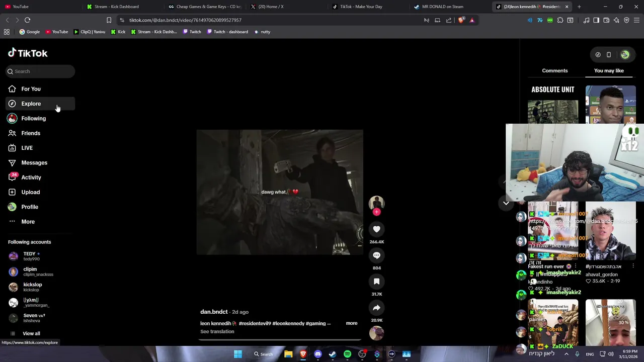Open Twitch - dashboard bookmark
The height and width of the screenshot is (362, 644).
click(x=226, y=32)
